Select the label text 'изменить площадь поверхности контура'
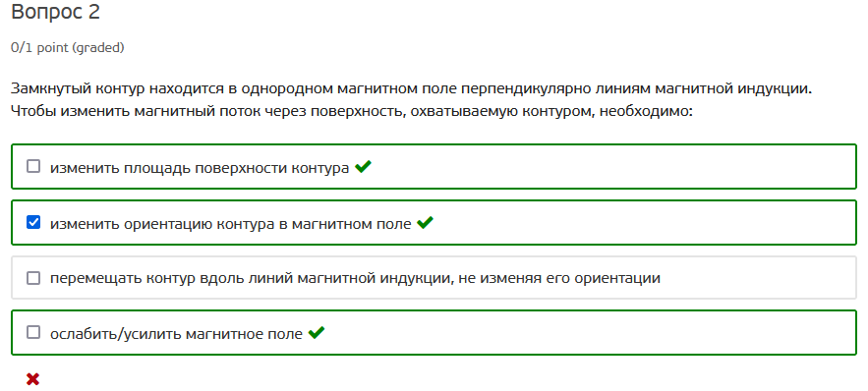This screenshot has width=868, height=391. coord(200,168)
